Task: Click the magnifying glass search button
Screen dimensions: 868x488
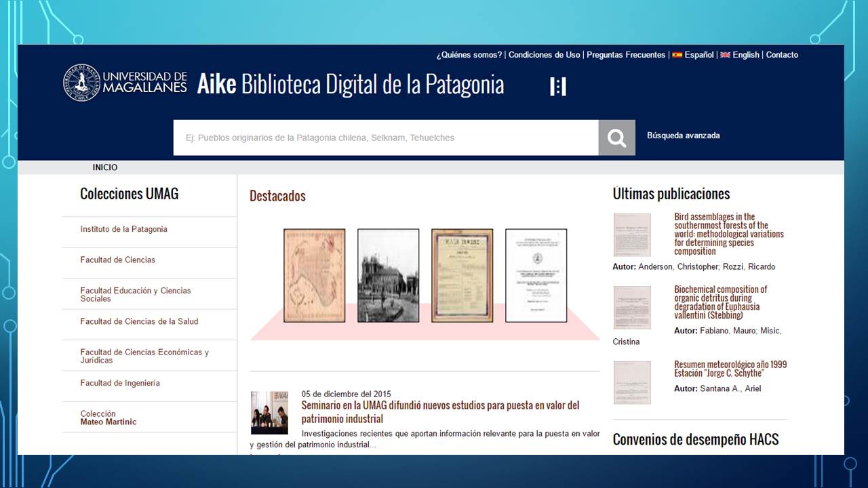Action: pos(616,138)
